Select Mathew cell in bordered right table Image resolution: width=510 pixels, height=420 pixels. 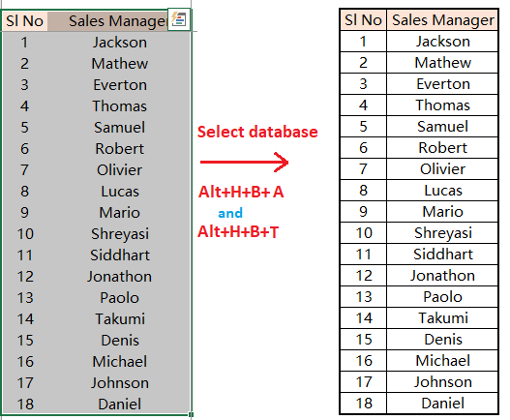tap(442, 63)
